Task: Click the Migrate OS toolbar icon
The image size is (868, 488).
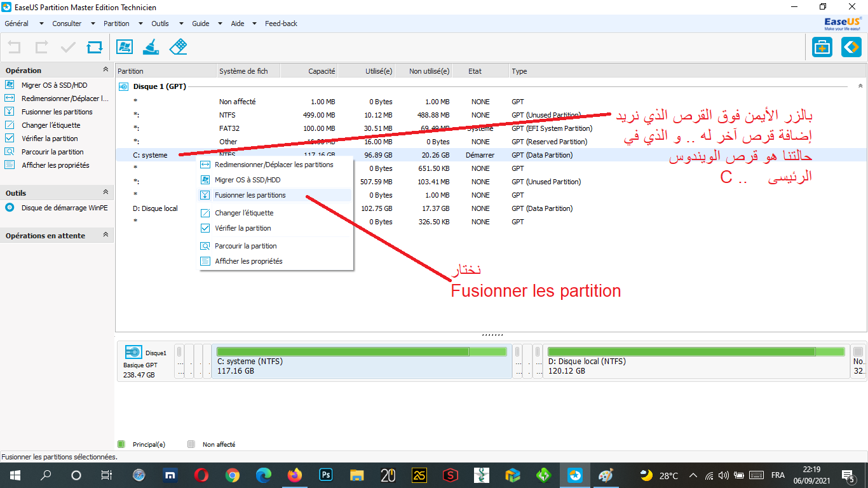Action: (x=125, y=47)
